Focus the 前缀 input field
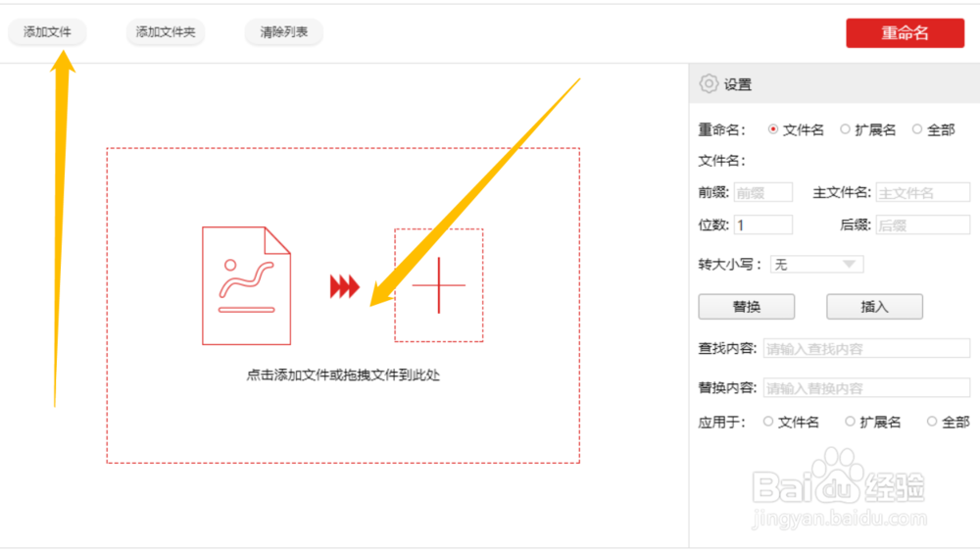Image resolution: width=980 pixels, height=552 pixels. [763, 192]
